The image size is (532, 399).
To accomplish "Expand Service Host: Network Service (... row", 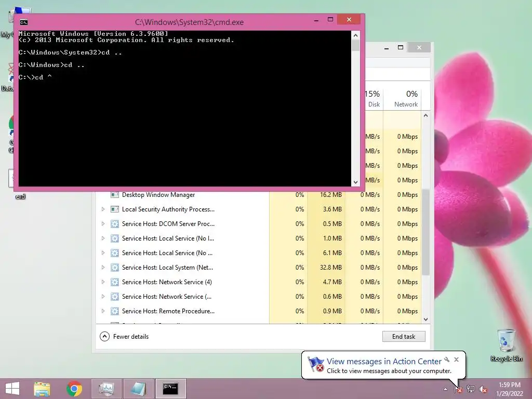I will (x=103, y=297).
